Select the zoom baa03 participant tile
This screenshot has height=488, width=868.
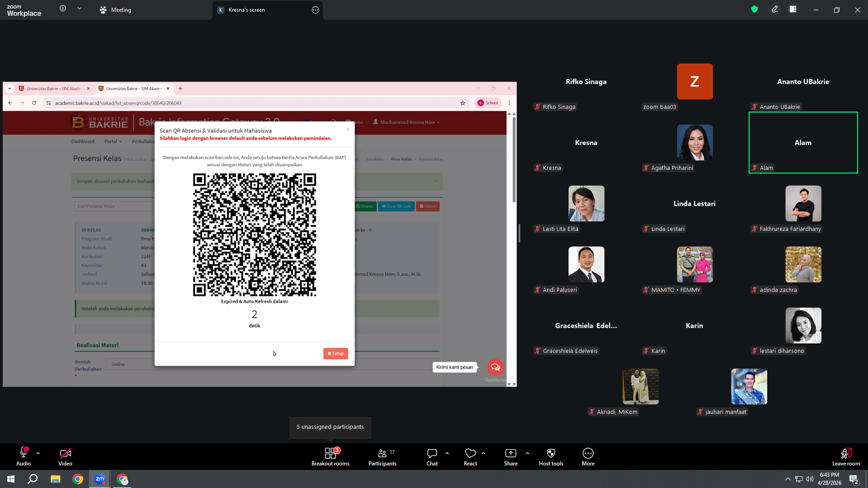pos(695,81)
